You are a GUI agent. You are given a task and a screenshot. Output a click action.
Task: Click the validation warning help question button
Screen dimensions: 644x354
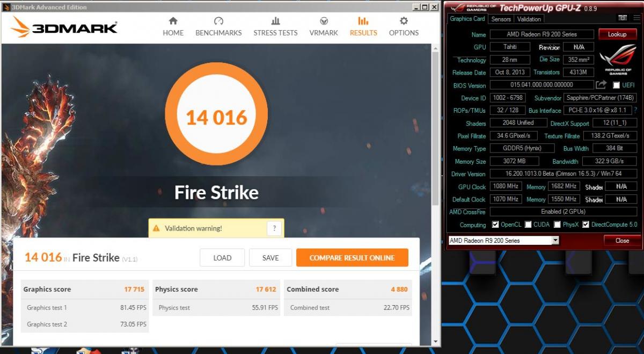[274, 228]
